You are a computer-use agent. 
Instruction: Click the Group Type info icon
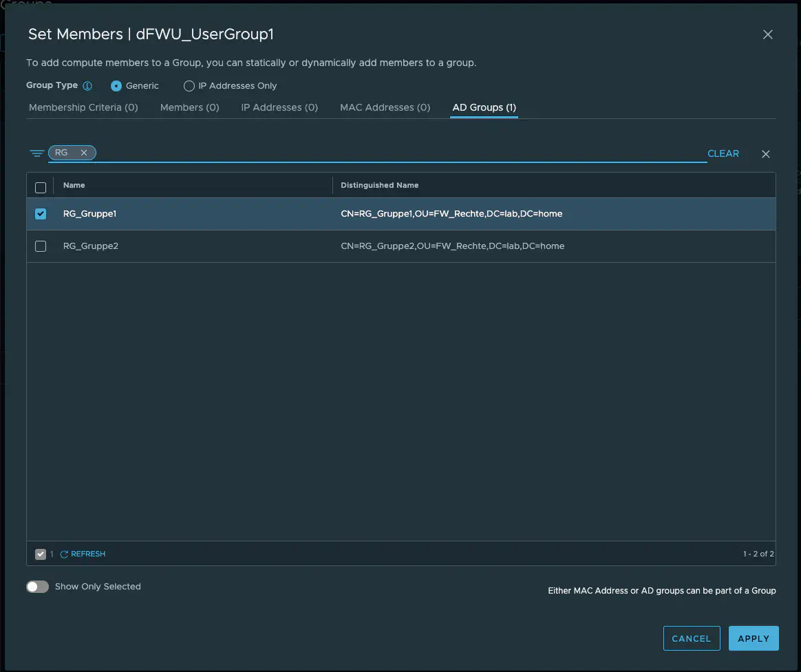coord(87,86)
